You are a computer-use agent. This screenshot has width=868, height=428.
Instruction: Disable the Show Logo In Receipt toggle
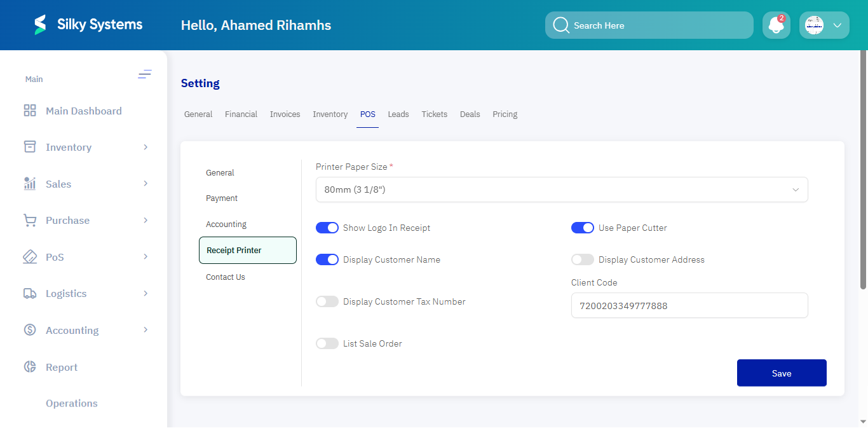pos(327,228)
